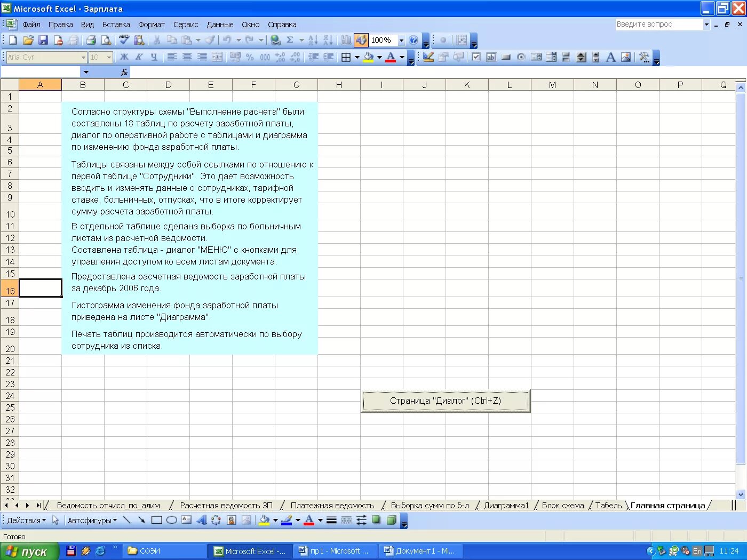Select column header H
Screen dimensions: 747x560
[339, 85]
